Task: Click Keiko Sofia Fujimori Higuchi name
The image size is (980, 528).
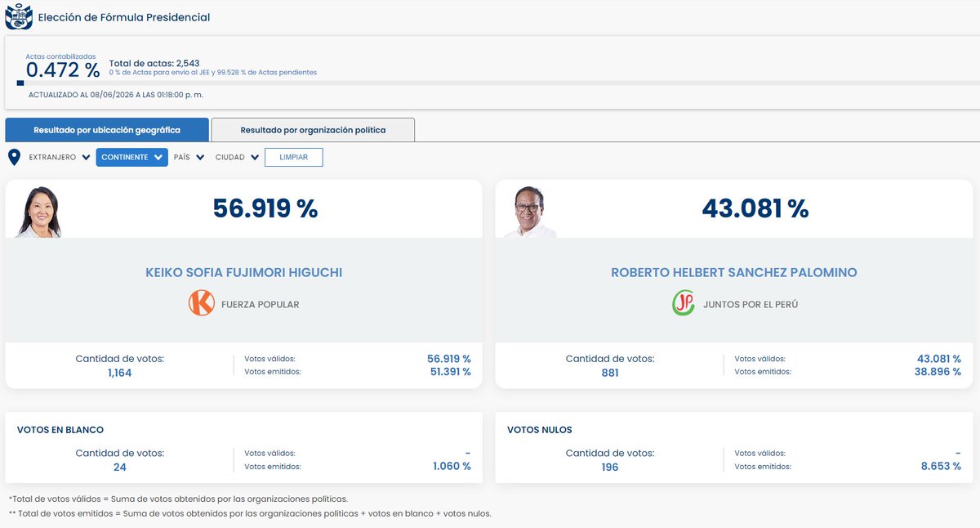Action: click(x=244, y=273)
